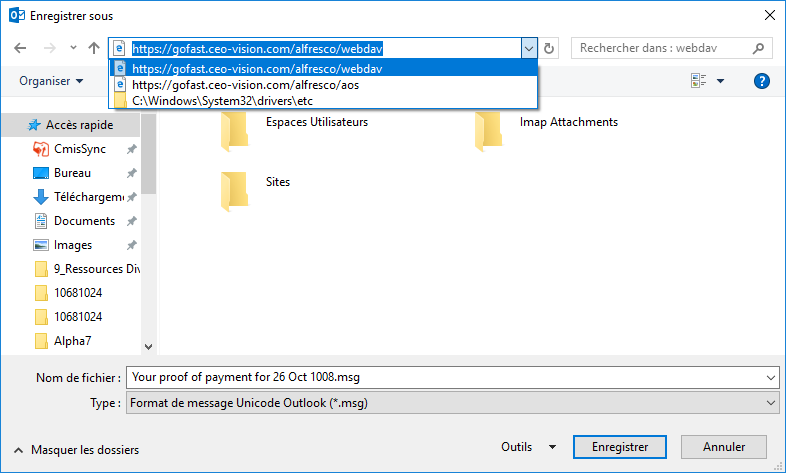This screenshot has width=786, height=473.
Task: Click the view mode icon
Action: point(698,81)
